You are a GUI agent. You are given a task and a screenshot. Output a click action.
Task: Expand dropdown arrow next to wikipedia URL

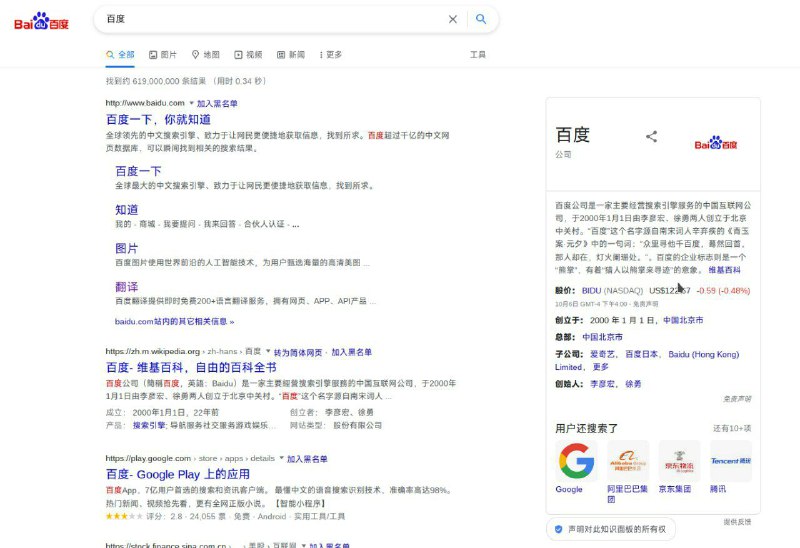(x=268, y=352)
